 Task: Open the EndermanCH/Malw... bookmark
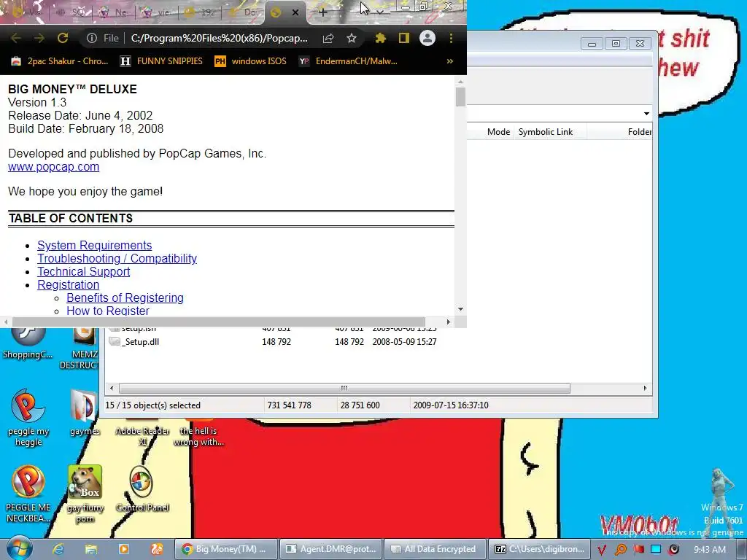pyautogui.click(x=348, y=61)
